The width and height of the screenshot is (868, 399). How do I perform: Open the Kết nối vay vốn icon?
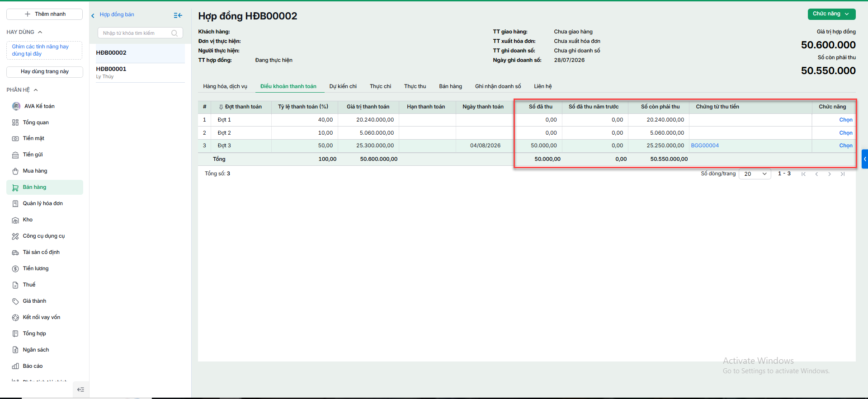(15, 318)
